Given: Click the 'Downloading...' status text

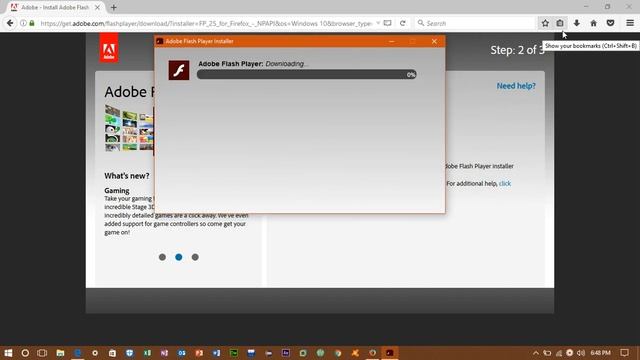Looking at the screenshot, I should [x=287, y=64].
